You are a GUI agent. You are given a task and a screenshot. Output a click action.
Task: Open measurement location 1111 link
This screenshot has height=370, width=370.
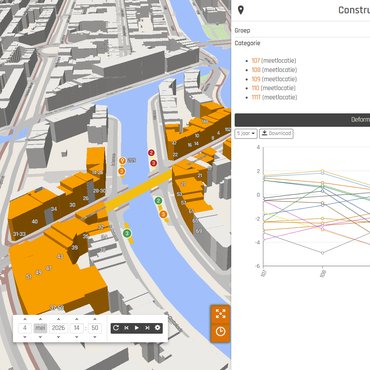(x=256, y=97)
